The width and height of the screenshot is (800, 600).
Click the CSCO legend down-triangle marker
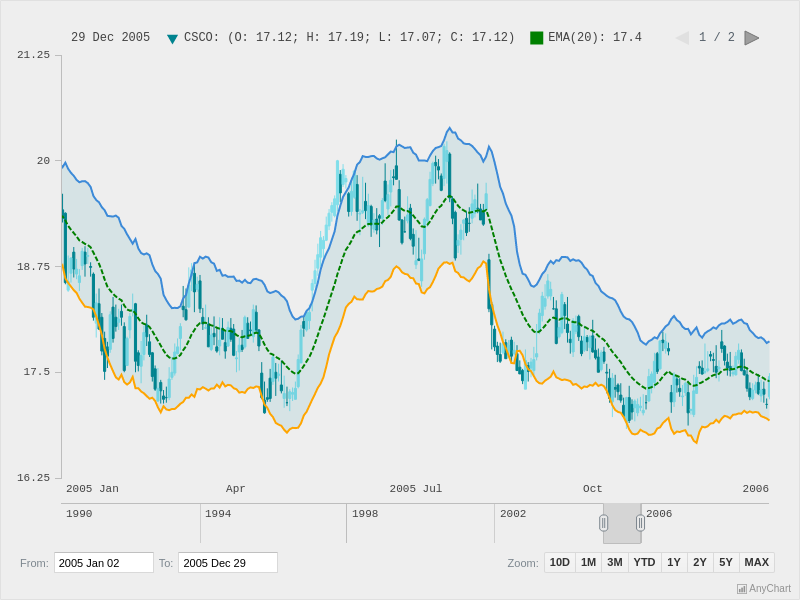point(172,38)
